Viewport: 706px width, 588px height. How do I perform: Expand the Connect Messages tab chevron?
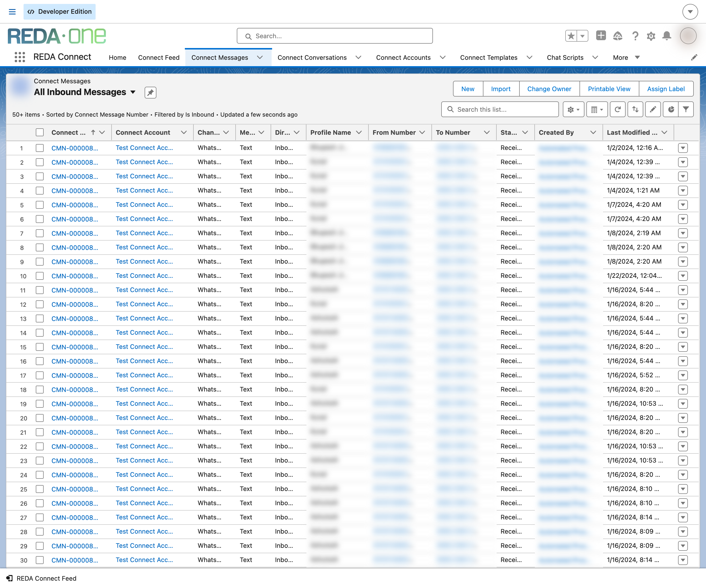point(260,58)
